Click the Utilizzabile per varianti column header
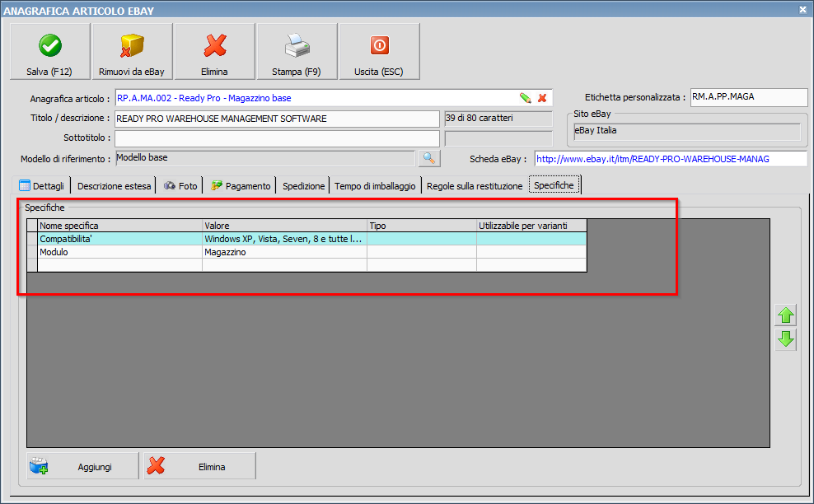 coord(531,226)
